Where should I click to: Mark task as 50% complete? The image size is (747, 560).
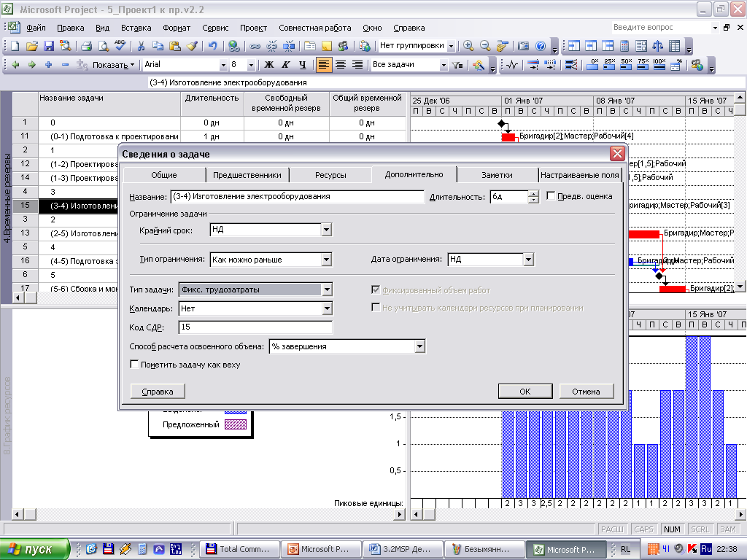pos(626,64)
